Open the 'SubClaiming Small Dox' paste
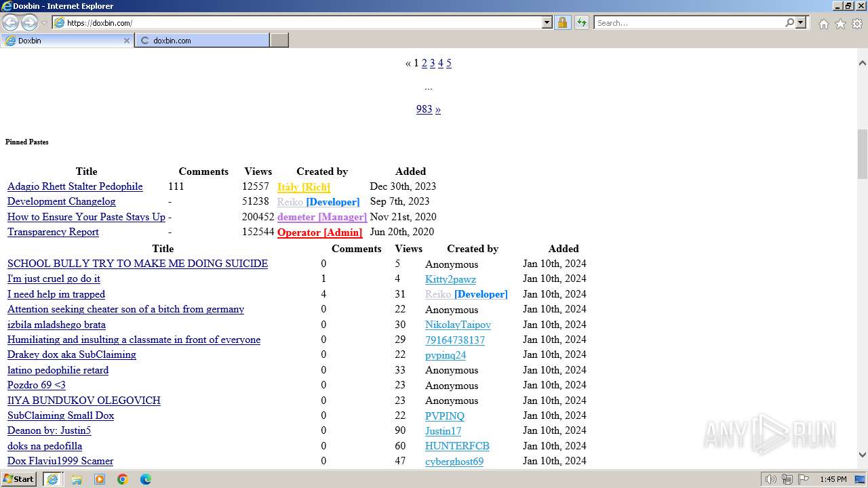Image resolution: width=868 pixels, height=488 pixels. [x=61, y=415]
